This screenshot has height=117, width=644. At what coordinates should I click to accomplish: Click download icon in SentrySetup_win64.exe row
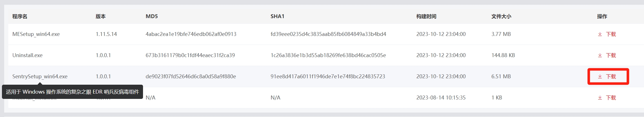pos(600,76)
